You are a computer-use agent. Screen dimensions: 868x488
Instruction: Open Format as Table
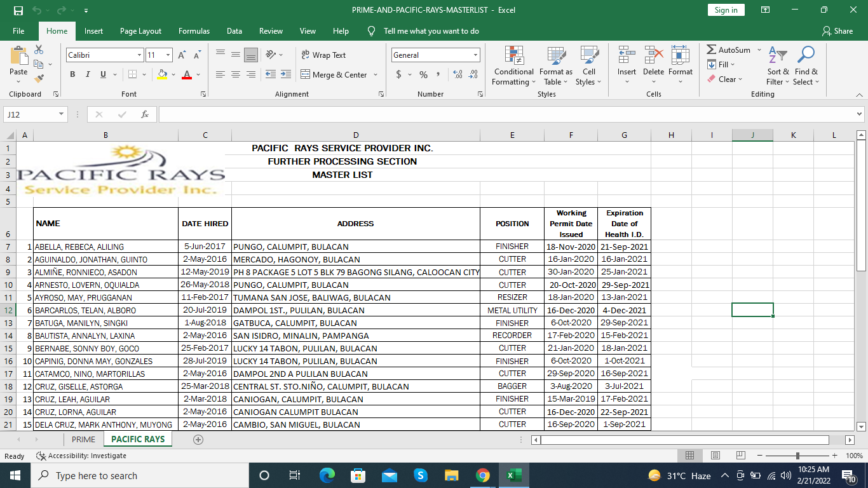(556, 65)
